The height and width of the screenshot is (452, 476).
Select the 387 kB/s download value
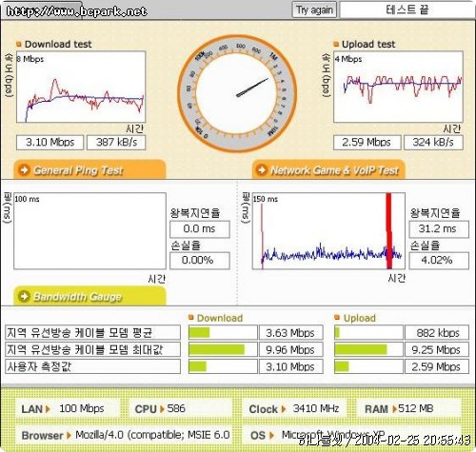pyautogui.click(x=116, y=143)
